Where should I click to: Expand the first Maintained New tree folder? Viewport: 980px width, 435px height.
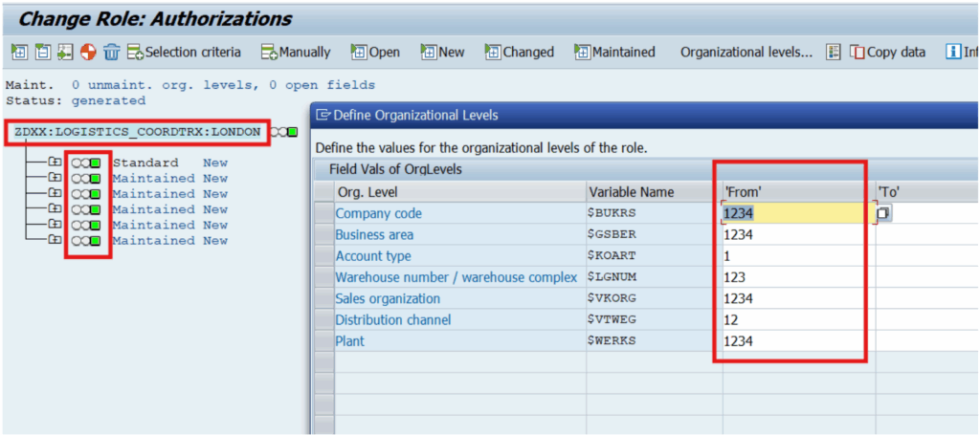pos(56,179)
